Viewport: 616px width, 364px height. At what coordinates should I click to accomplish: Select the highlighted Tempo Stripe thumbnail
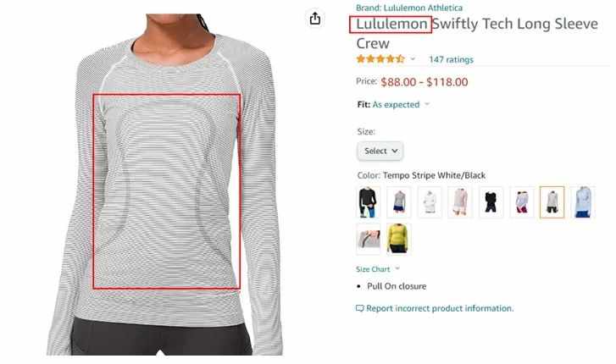point(552,202)
